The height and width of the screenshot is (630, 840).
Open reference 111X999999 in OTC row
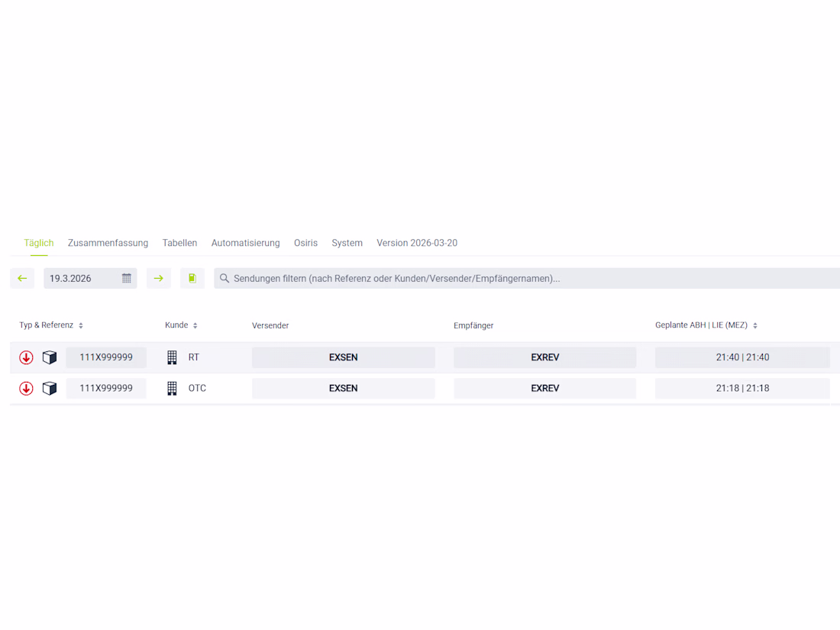pos(106,389)
